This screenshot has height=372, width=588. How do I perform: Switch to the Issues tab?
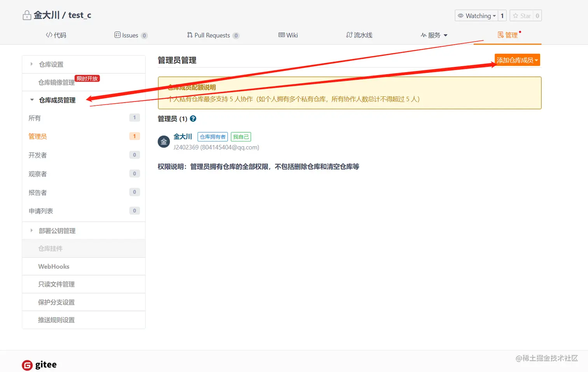pyautogui.click(x=131, y=35)
